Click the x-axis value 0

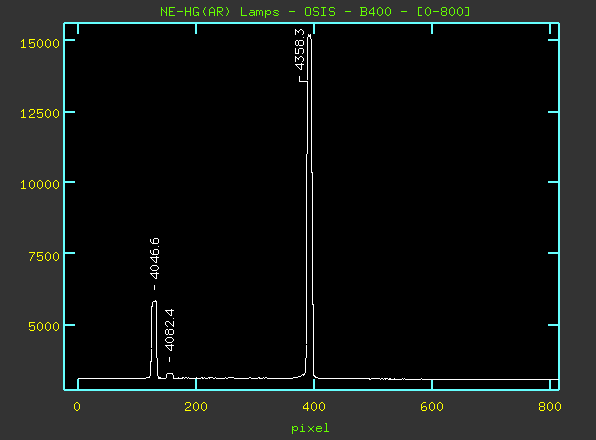(77, 407)
